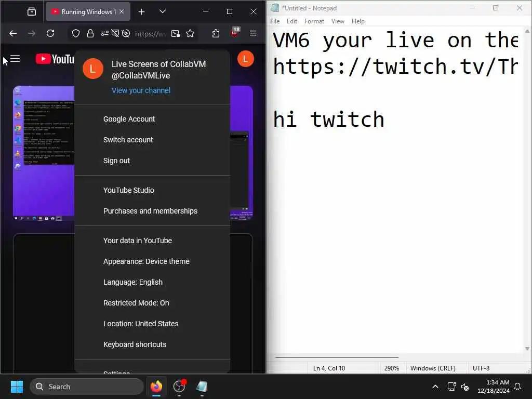Switch to Firefox from the taskbar
Viewport: 532px width, 399px height.
(x=156, y=387)
